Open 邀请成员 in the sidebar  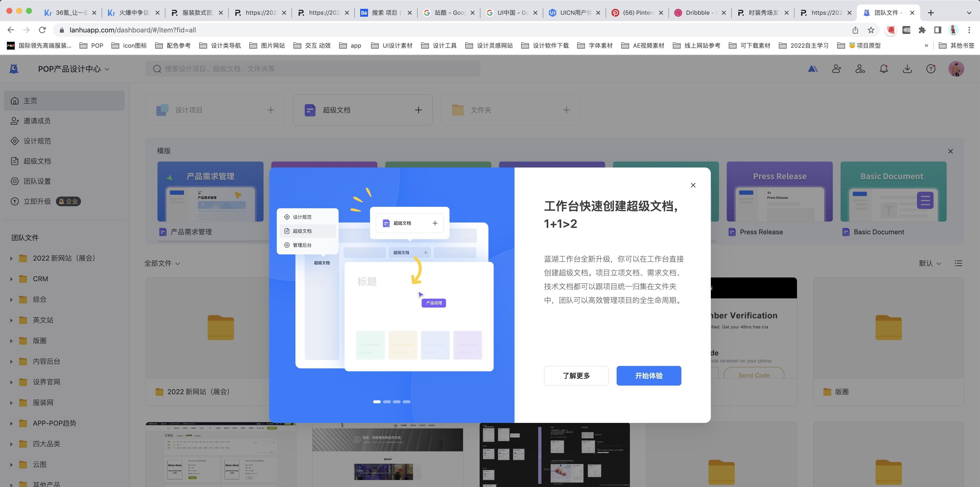pos(64,121)
